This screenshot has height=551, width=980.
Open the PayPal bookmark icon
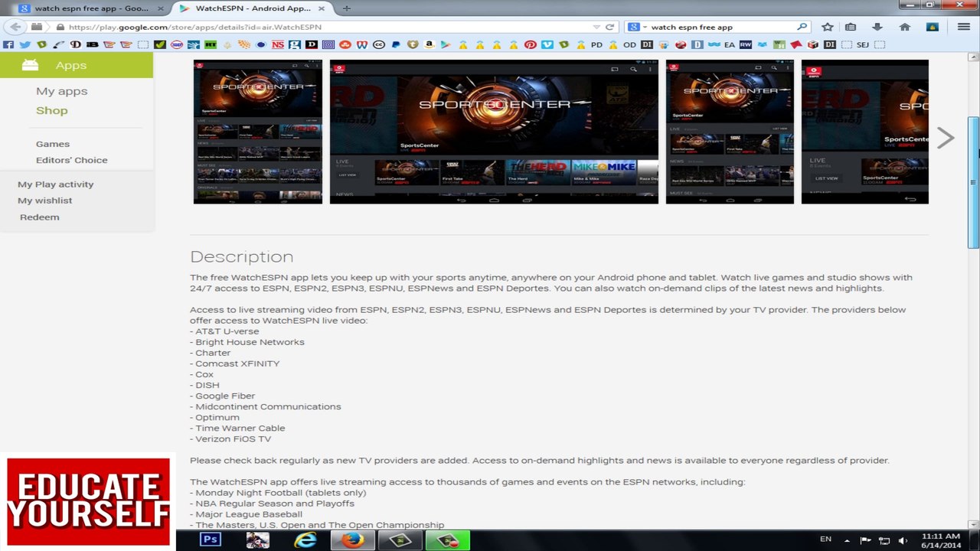396,44
